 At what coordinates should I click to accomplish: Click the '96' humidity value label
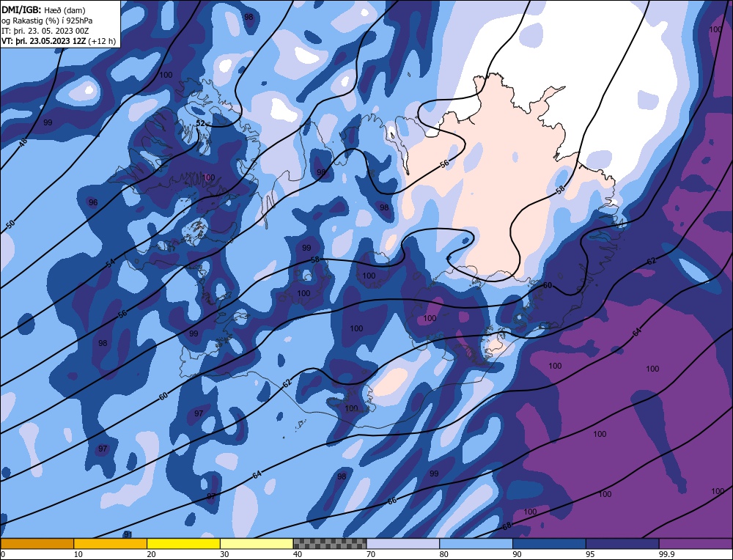coord(93,202)
